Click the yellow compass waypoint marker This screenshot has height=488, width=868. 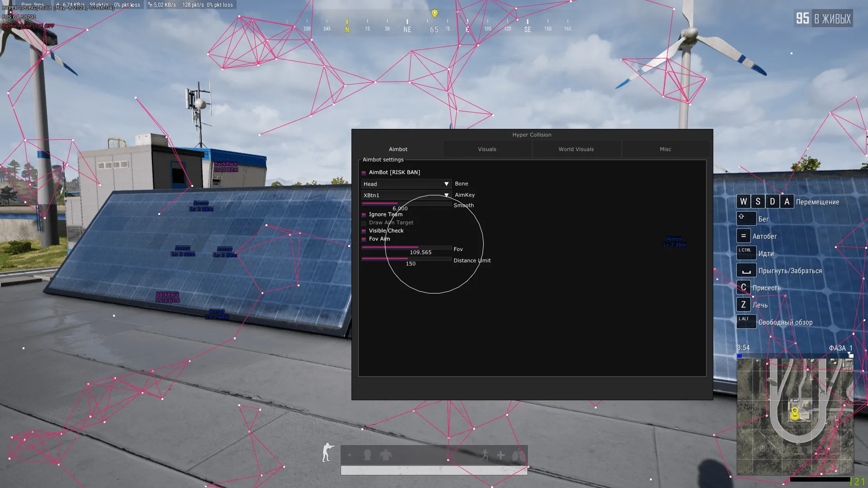(434, 14)
